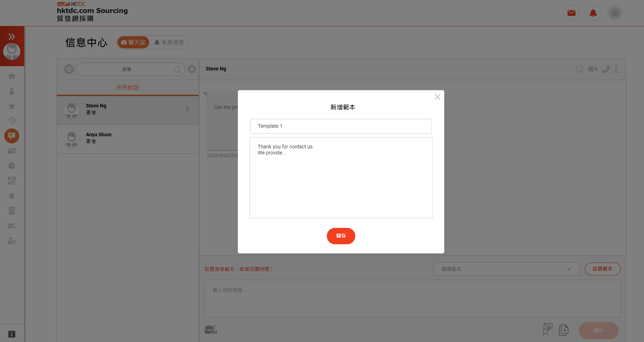Save the template with 儲存 button

(341, 236)
